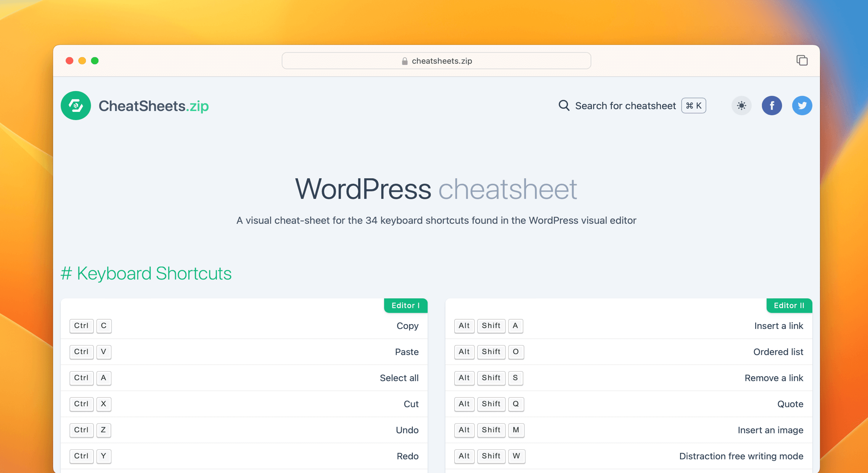This screenshot has width=868, height=473.
Task: Click the tab overview icon top right of browser
Action: [x=802, y=60]
